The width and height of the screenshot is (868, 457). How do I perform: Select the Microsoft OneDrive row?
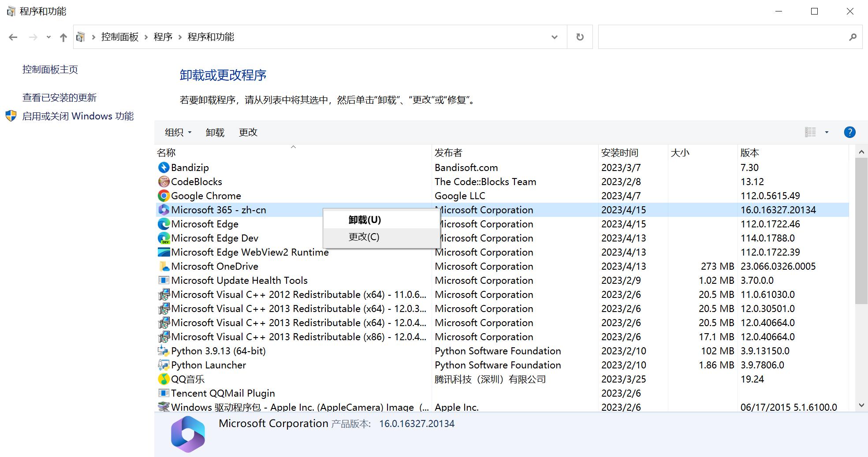[503, 266]
